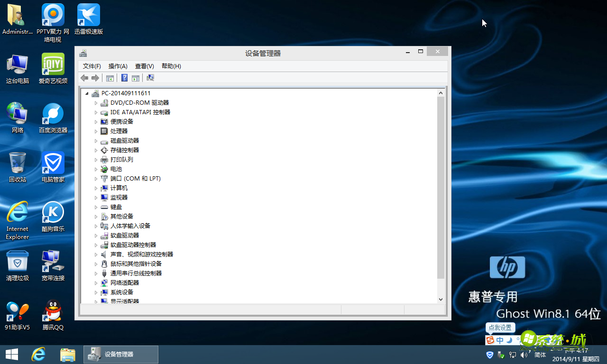Click the back navigation arrow in Device Manager

coord(84,78)
